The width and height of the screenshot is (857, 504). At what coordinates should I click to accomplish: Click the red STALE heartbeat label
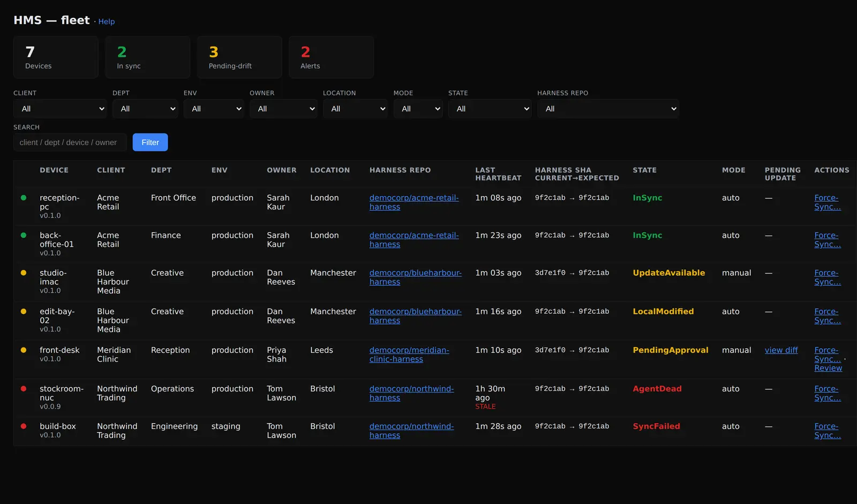(485, 407)
